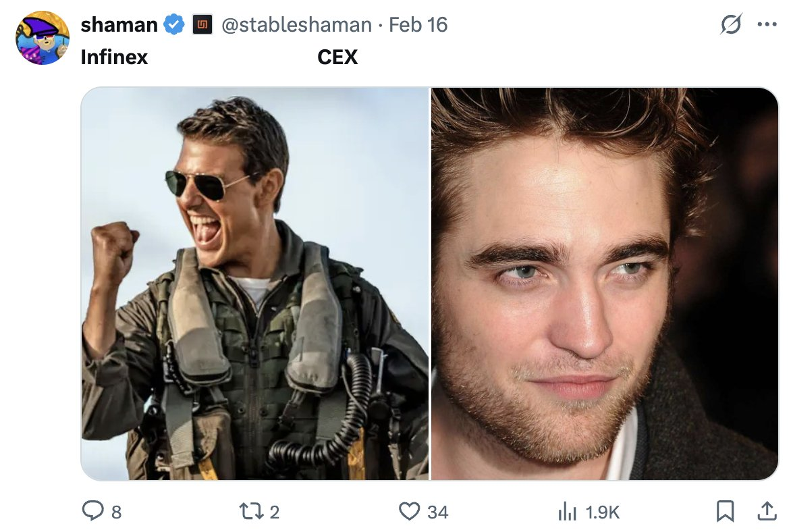Open the @stableshaman handle link
The width and height of the screenshot is (791, 532).
(x=296, y=25)
